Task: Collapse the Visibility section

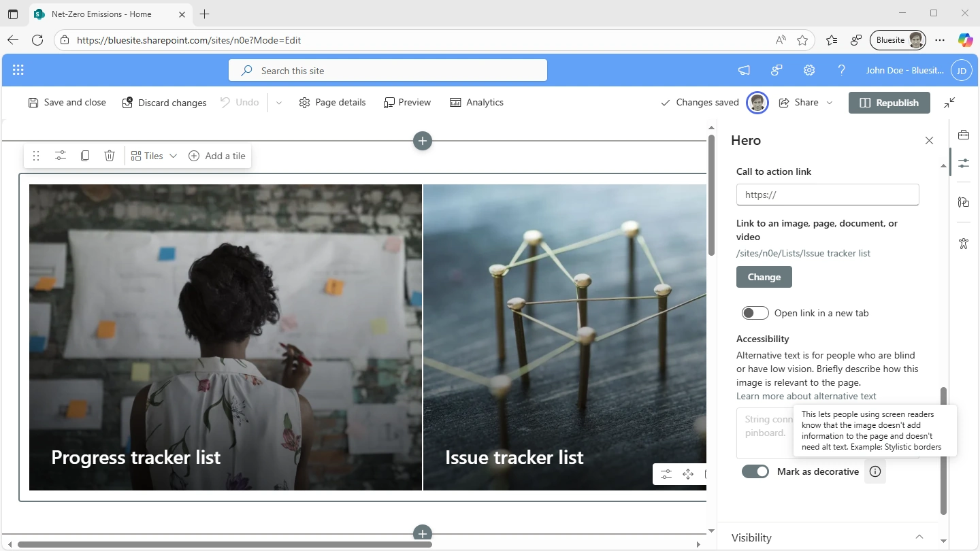Action: click(x=919, y=537)
